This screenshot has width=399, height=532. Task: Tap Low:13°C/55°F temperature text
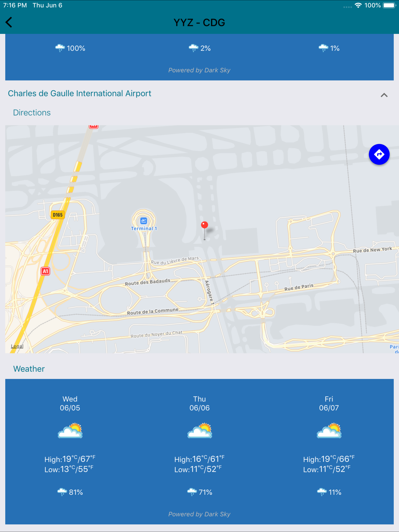(69, 469)
